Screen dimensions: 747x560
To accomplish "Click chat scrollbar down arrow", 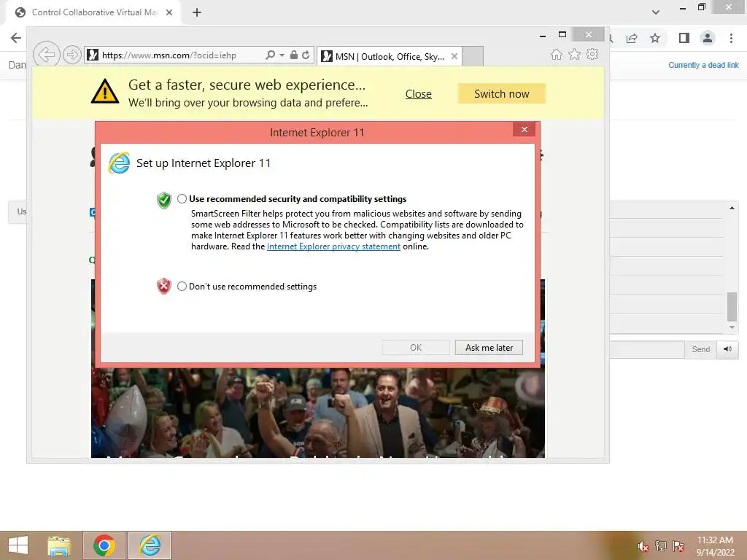I will pyautogui.click(x=732, y=327).
